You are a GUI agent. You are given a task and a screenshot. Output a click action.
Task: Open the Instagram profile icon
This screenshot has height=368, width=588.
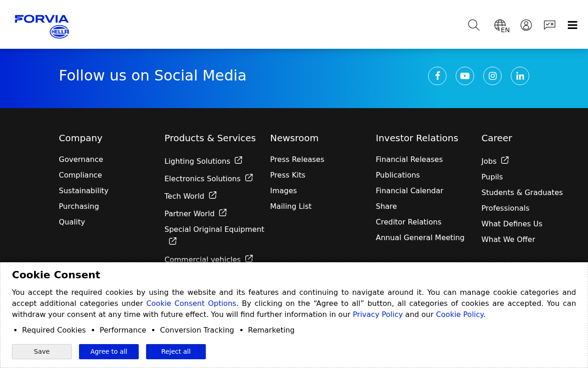[492, 76]
